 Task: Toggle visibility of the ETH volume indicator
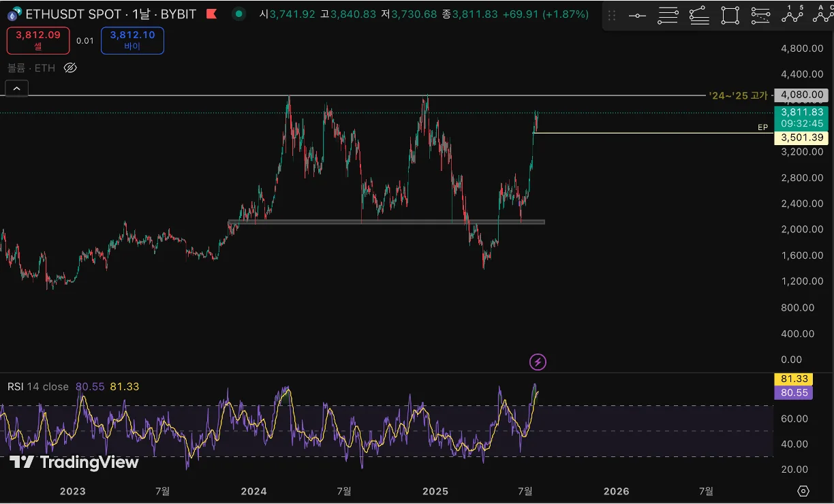(70, 67)
